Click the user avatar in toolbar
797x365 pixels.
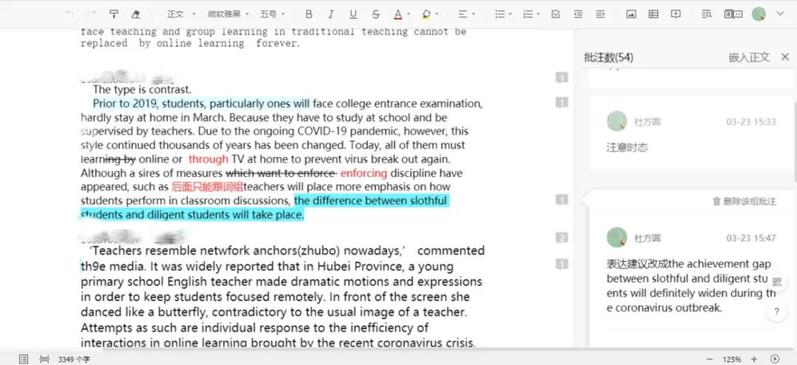[759, 14]
